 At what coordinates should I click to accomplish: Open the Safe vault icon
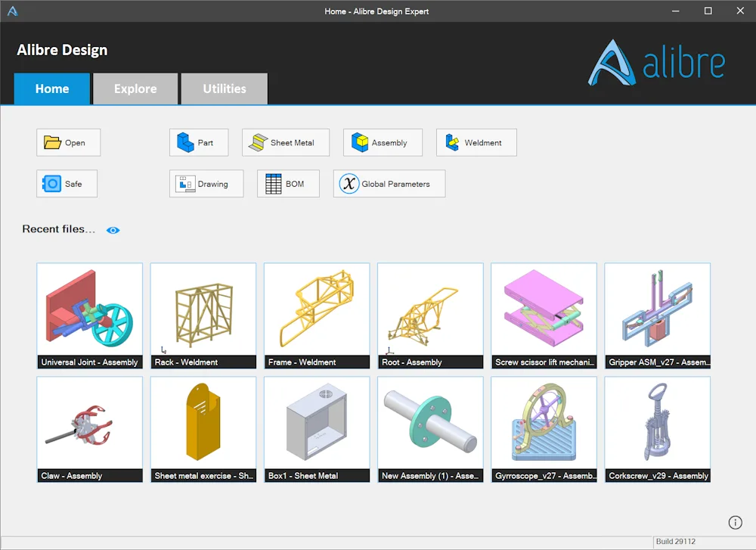(x=52, y=183)
